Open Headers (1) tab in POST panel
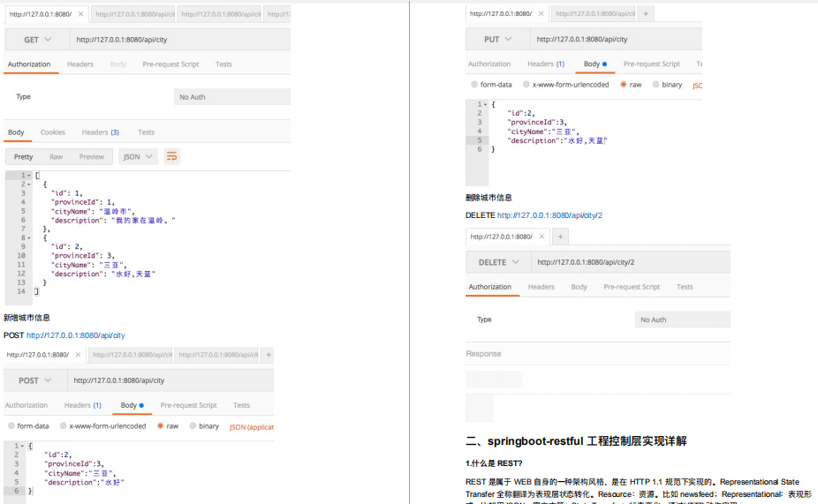818x504 pixels. [x=82, y=405]
